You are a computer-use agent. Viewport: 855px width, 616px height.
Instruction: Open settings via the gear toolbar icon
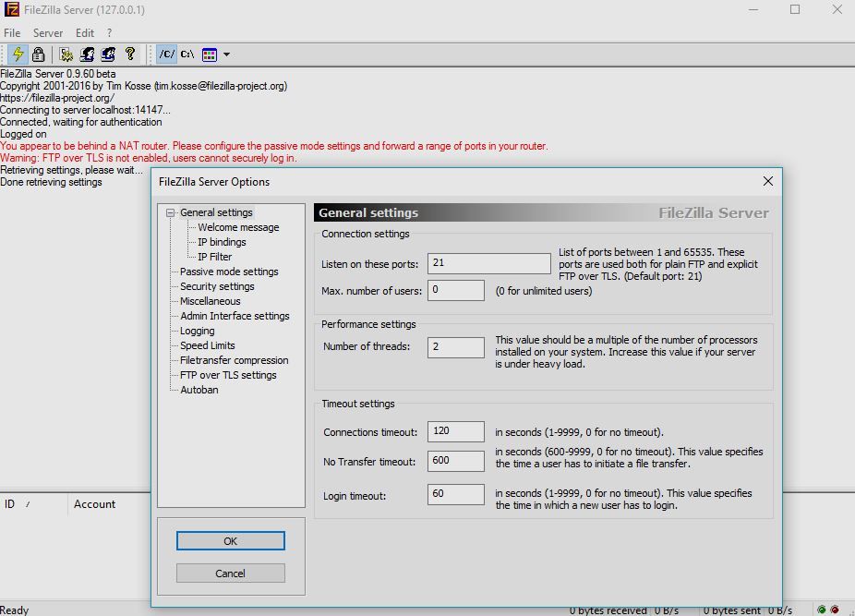66,54
